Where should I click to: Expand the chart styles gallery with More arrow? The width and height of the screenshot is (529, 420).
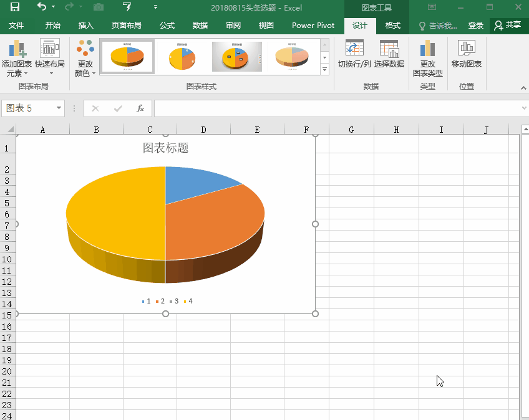tap(324, 70)
